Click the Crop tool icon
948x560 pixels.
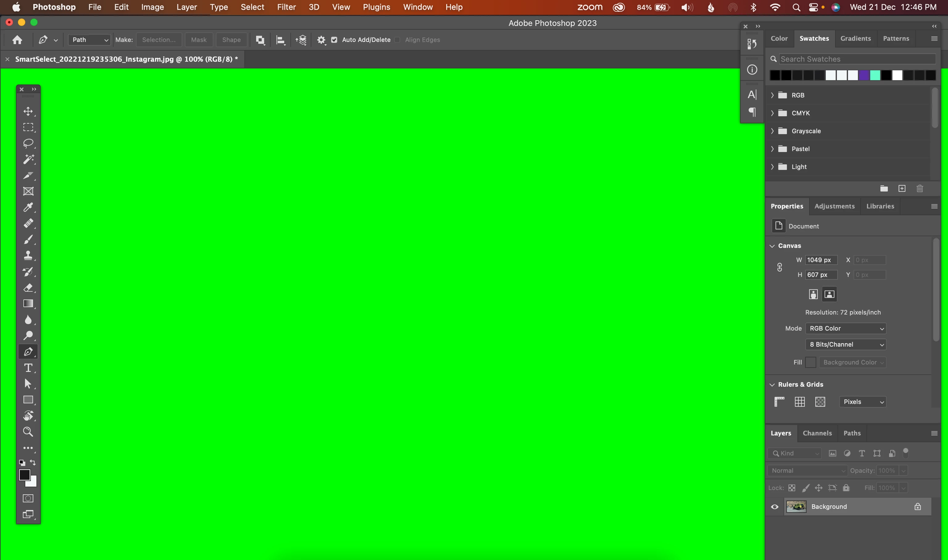(28, 175)
